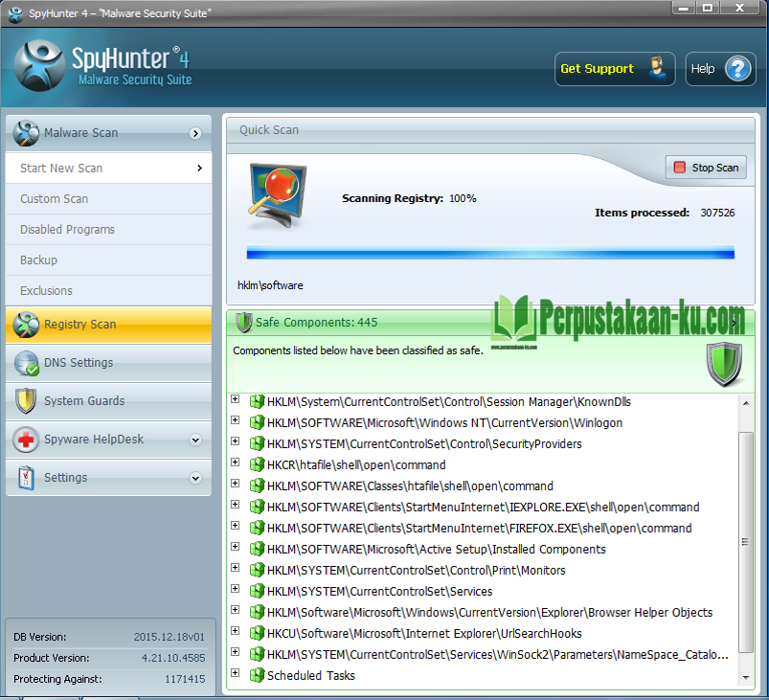The width and height of the screenshot is (769, 700).
Task: Click the scrollbar up arrow in results
Action: tap(745, 403)
